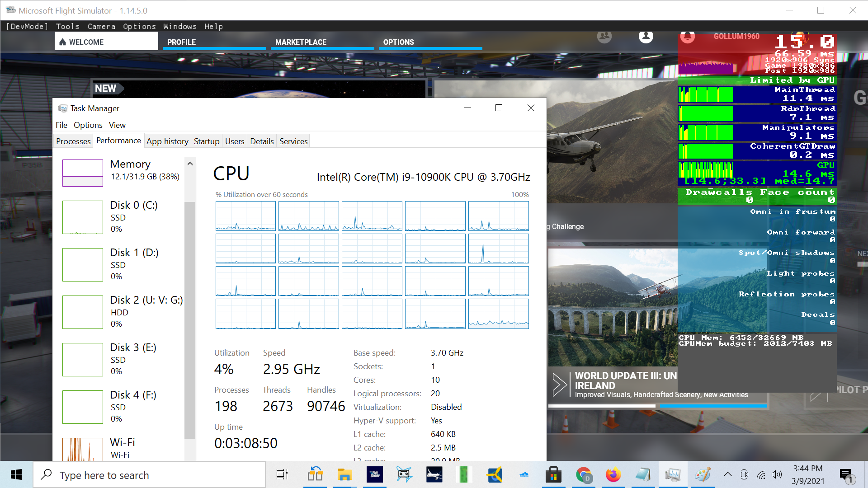Click the performance sidebar scrollbar thumb
The width and height of the screenshot is (868, 488).
tap(190, 320)
